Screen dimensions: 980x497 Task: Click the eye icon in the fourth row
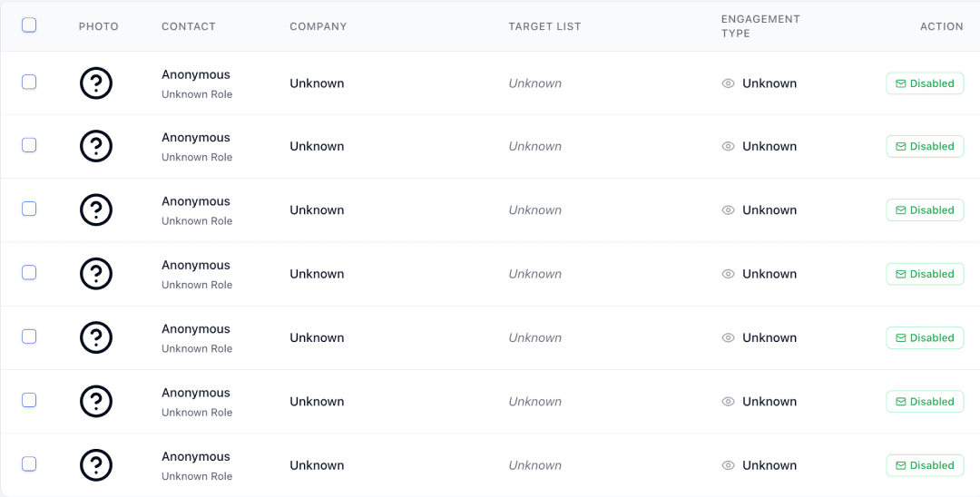pyautogui.click(x=728, y=274)
